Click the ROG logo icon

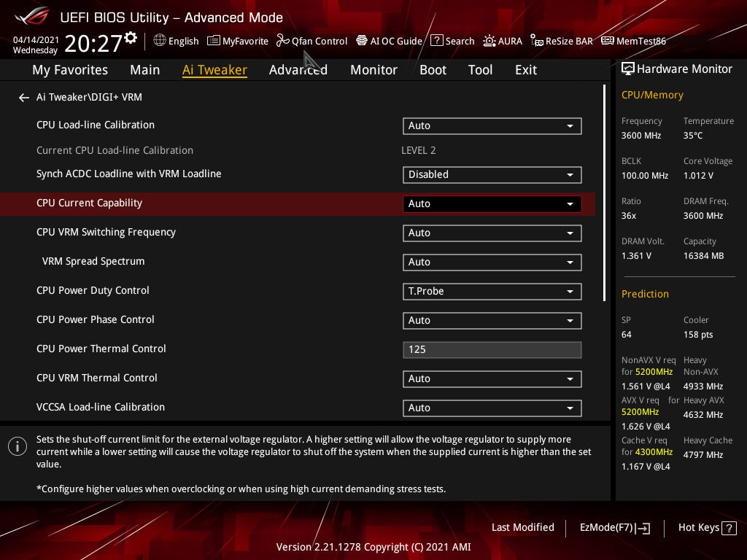tap(32, 17)
